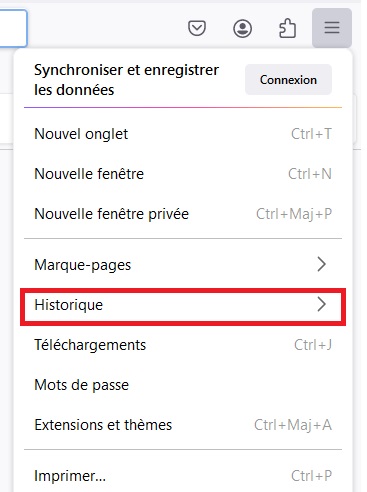Choose Nouvelle fenêtre from the menu

coord(183,174)
